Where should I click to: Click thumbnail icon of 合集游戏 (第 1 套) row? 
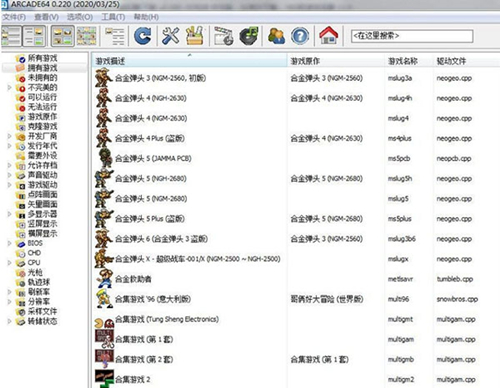[x=104, y=339]
